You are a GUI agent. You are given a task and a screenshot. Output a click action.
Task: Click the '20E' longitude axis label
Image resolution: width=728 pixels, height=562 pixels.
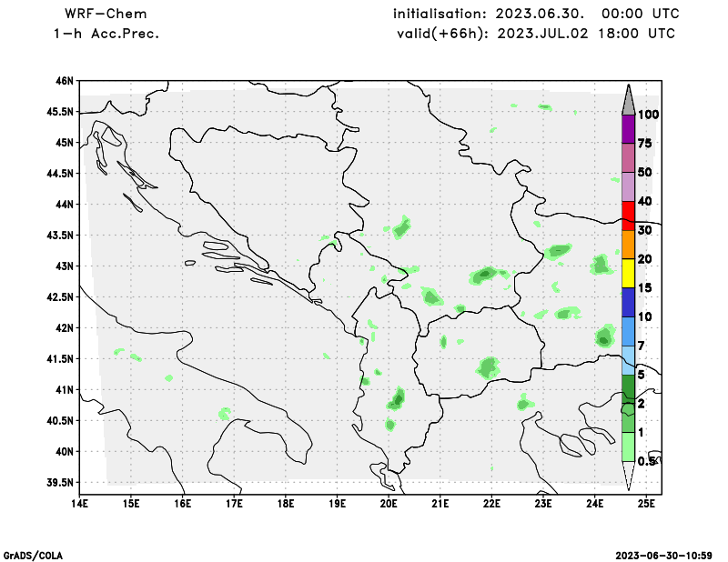click(x=389, y=504)
